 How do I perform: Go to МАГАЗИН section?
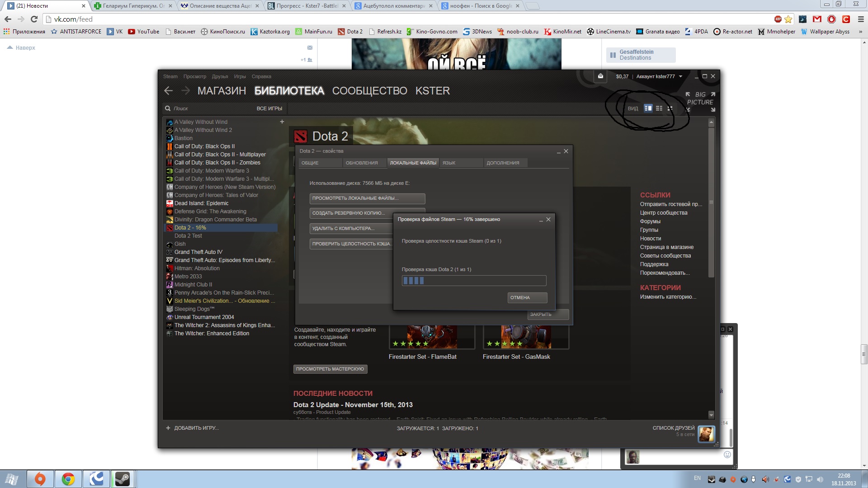point(222,91)
